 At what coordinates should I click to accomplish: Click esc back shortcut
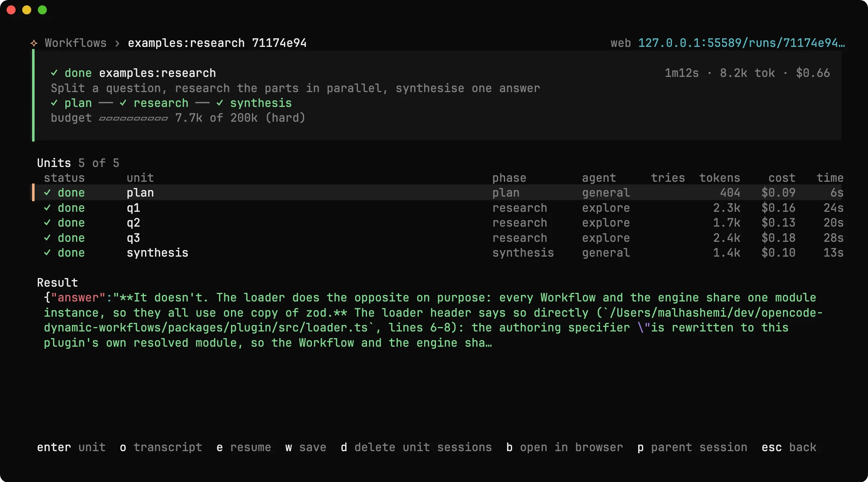789,447
